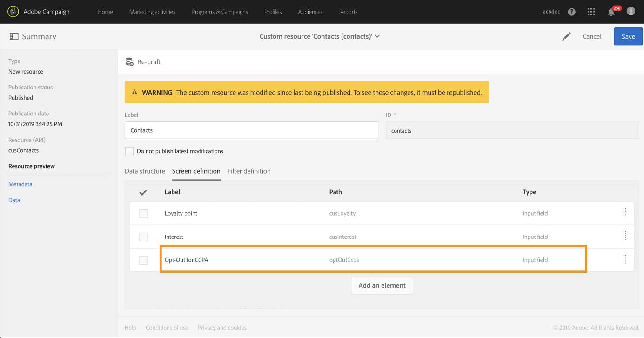Screen dimensions: 644x338
Task: Click the Re-draft database icon
Action: pos(130,62)
